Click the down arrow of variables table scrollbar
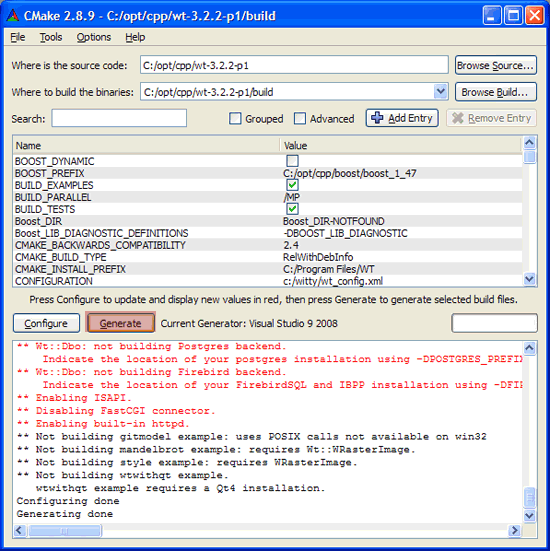 pyautogui.click(x=530, y=279)
